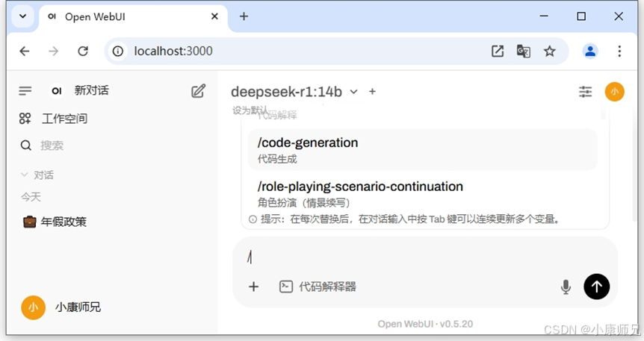The height and width of the screenshot is (341, 644).
Task: Select the /code-generation prompt
Action: 423,149
